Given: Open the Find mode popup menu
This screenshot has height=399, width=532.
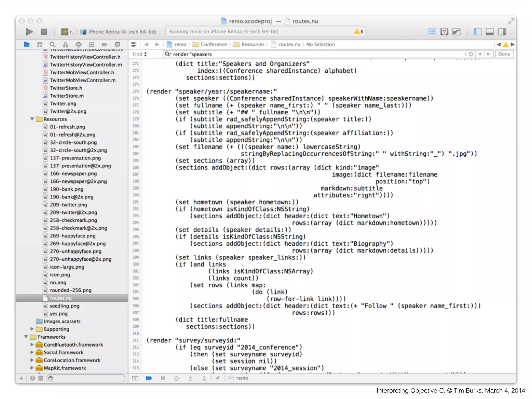Looking at the screenshot, I should [x=139, y=54].
